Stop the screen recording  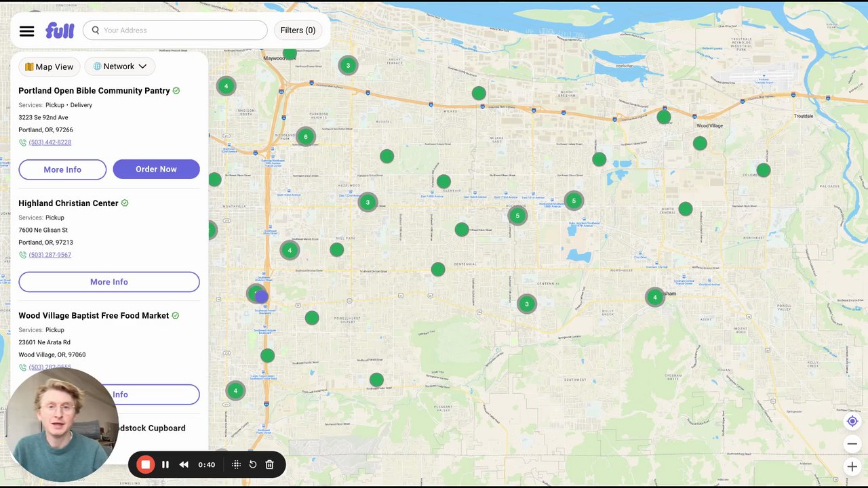(x=145, y=465)
